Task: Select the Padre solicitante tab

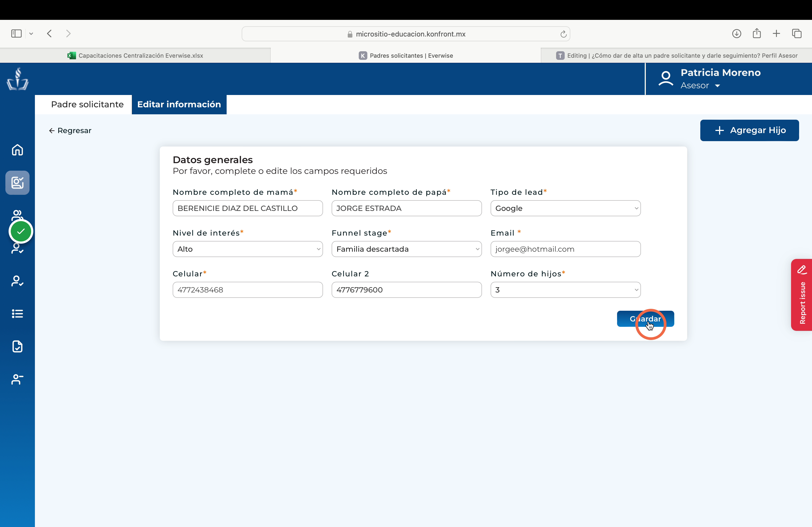Action: point(87,104)
